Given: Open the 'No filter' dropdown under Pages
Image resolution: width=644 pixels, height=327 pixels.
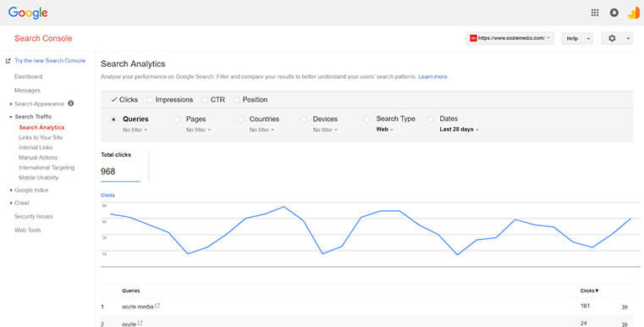Looking at the screenshot, I should click(x=198, y=130).
